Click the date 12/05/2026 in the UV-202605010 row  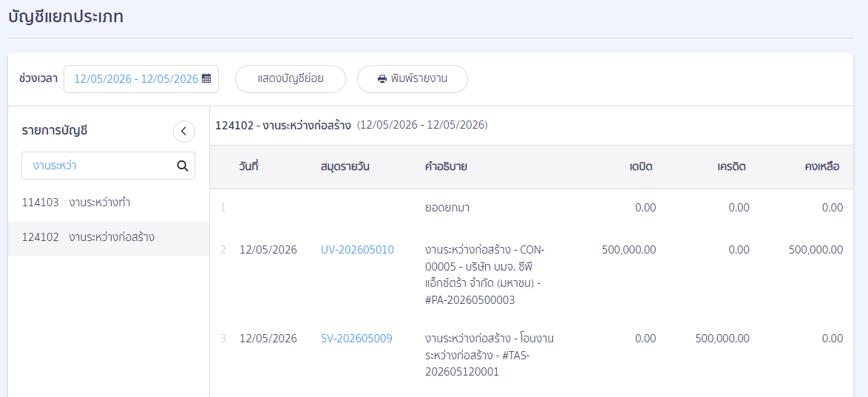[x=268, y=250]
